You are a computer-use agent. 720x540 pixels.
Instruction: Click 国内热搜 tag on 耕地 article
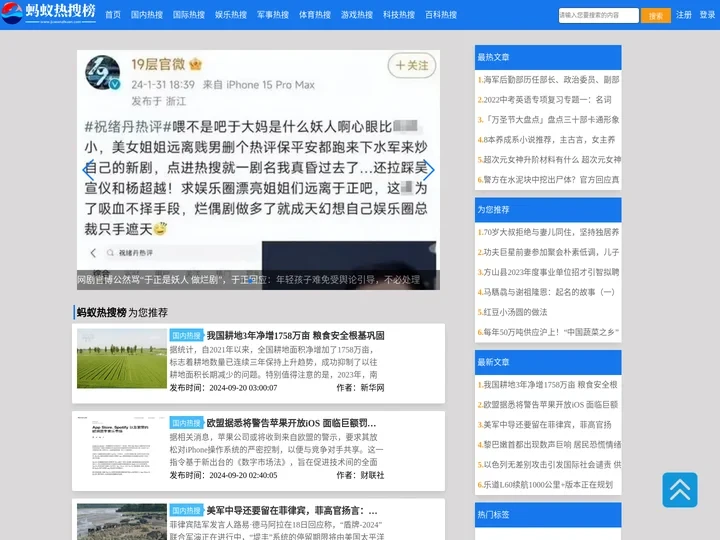point(186,335)
